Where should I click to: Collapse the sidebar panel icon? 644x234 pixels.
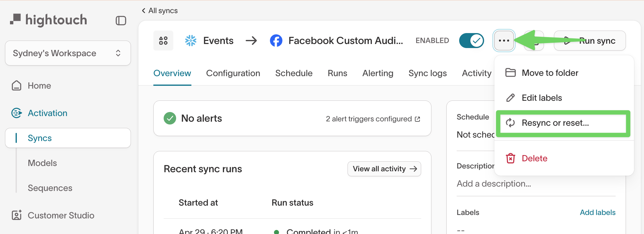pos(121,21)
